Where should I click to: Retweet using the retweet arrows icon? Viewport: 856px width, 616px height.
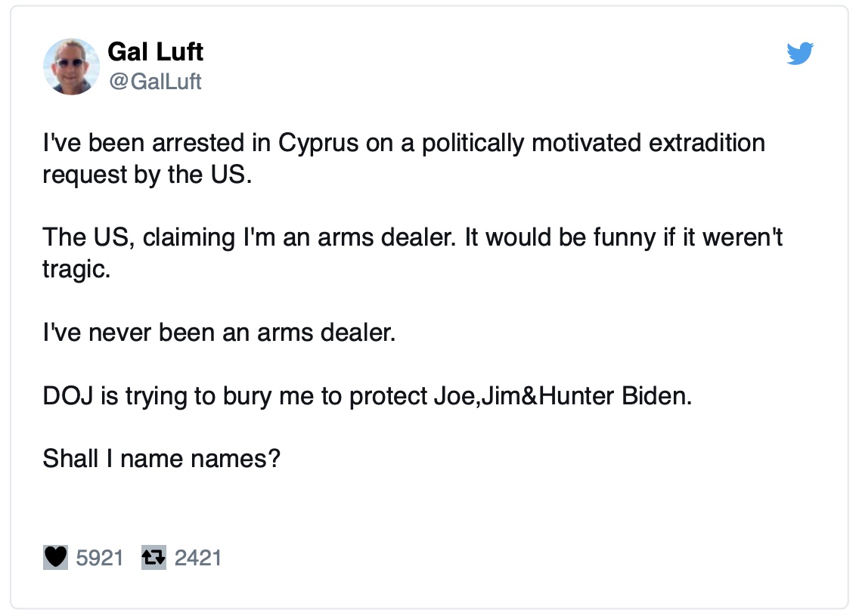(x=153, y=558)
